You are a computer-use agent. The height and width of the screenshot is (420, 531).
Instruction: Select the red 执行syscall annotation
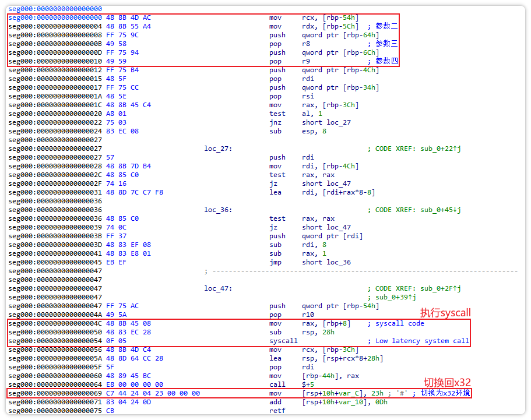445,313
